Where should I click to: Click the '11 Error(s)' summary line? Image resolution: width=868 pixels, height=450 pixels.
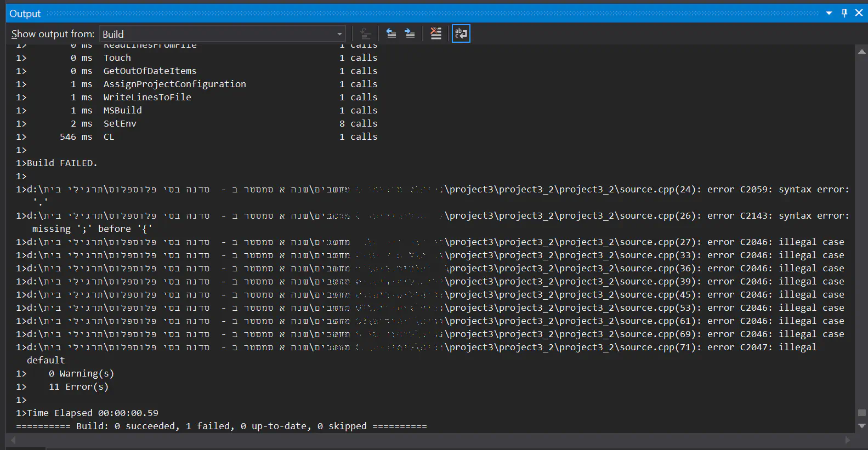point(78,387)
